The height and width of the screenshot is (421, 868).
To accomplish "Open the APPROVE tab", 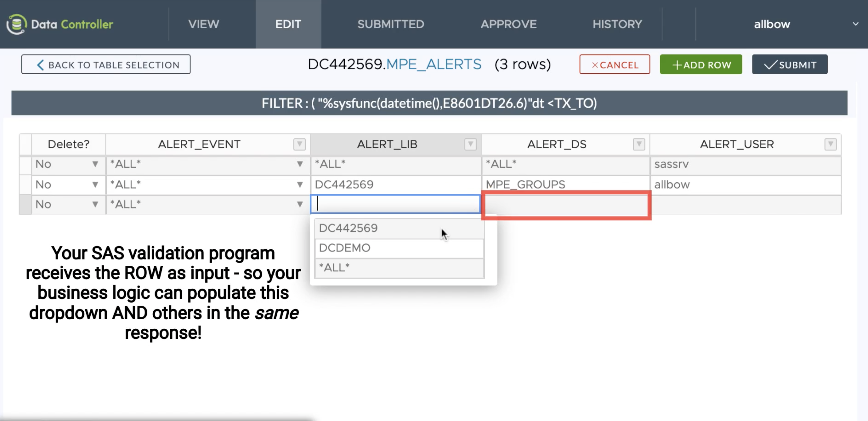I will pyautogui.click(x=508, y=24).
